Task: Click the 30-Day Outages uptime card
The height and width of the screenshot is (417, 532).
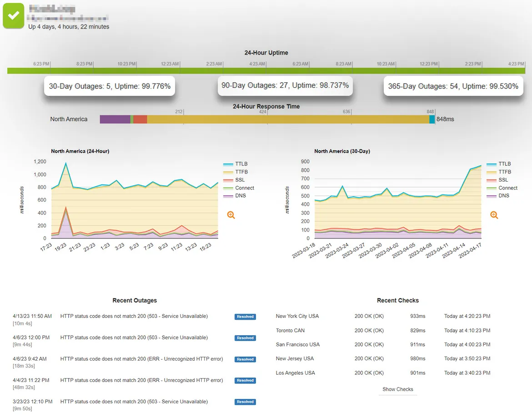Action: coord(110,86)
